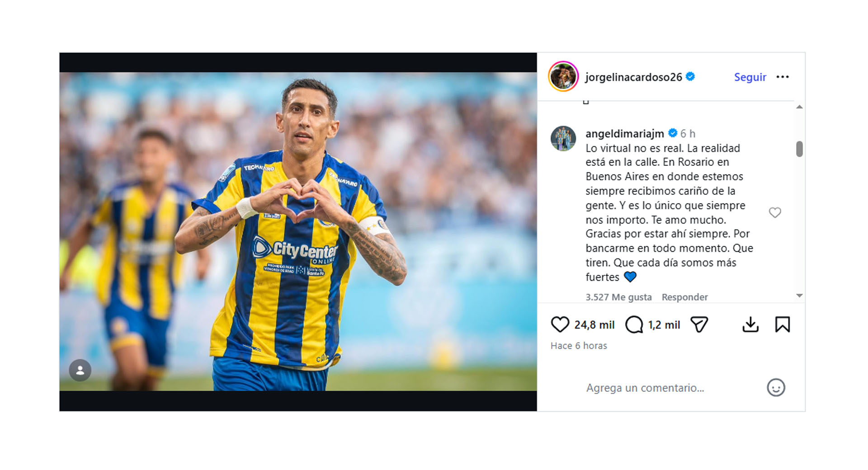
Task: Save post with bookmark icon
Action: click(783, 324)
